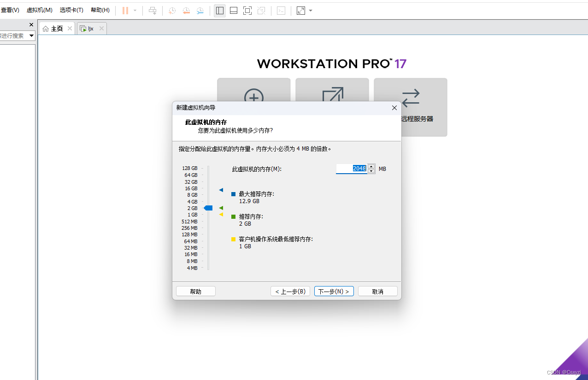Click the 512 MB scale label
588x380 pixels.
(190, 222)
